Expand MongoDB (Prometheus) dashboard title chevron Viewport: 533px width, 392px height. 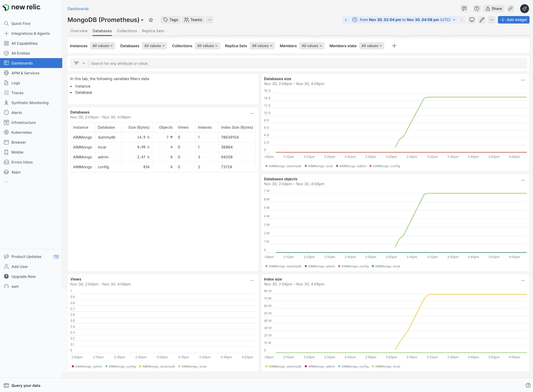pyautogui.click(x=142, y=20)
